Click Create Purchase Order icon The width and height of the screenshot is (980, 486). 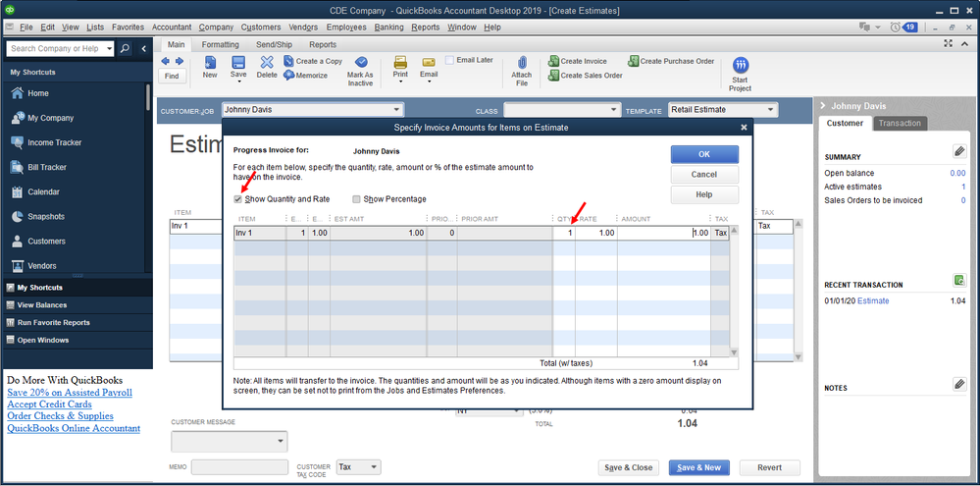point(633,61)
